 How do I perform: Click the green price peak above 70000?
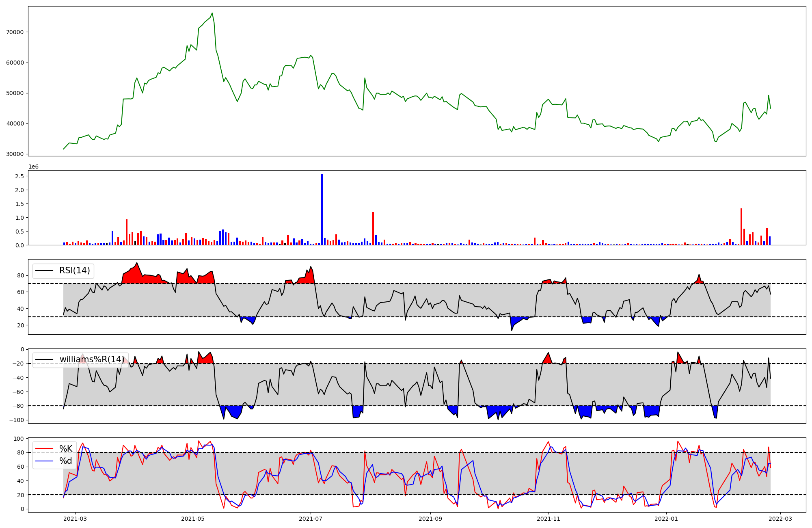[212, 14]
